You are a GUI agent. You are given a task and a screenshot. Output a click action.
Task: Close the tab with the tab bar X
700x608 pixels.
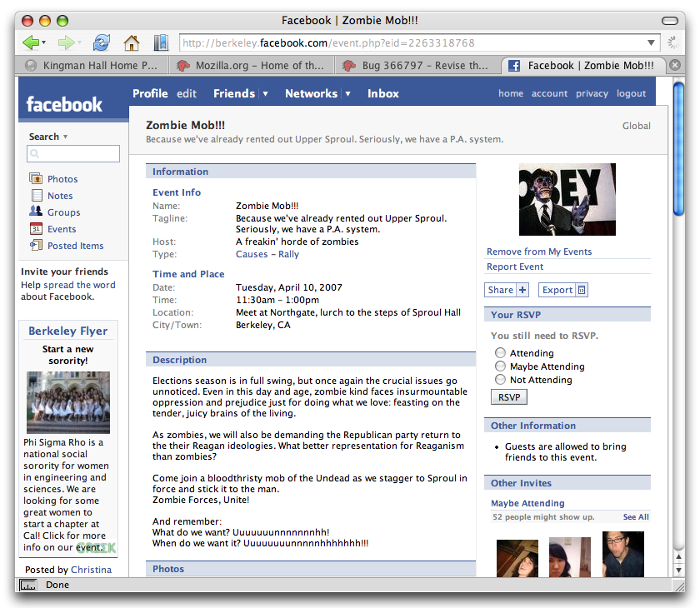[x=676, y=65]
